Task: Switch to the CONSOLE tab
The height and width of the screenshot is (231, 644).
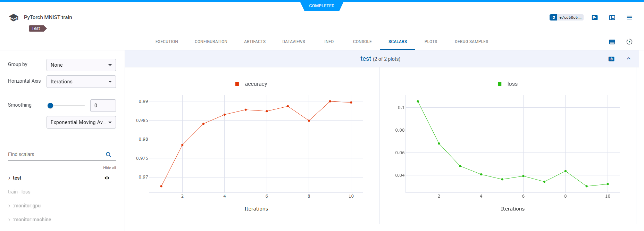Action: 362,42
